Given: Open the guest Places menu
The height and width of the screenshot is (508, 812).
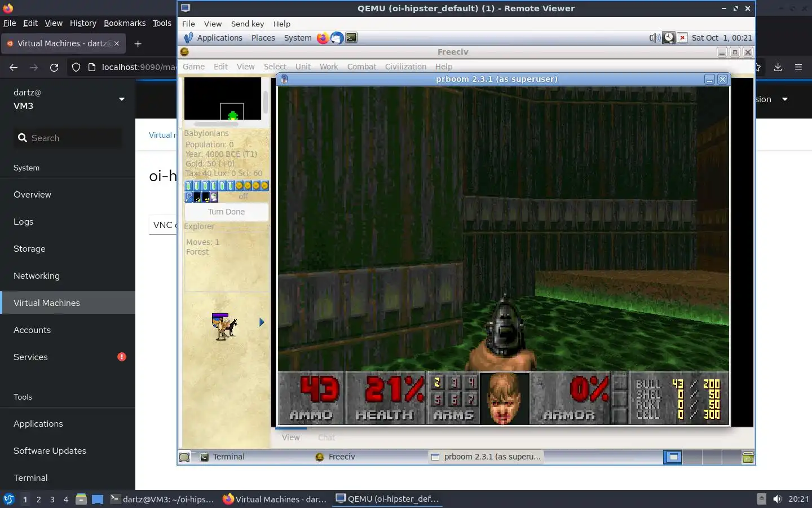Looking at the screenshot, I should (263, 38).
